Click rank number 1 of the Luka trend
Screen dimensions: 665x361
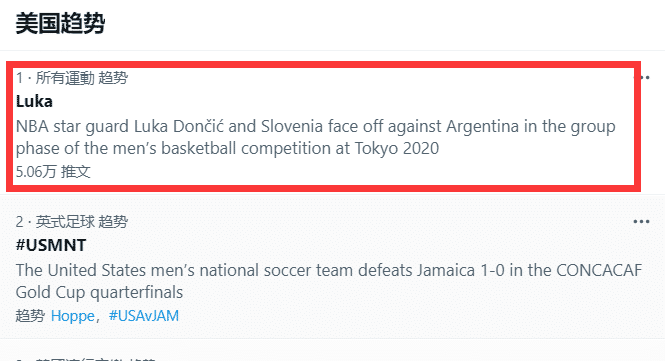pos(19,78)
